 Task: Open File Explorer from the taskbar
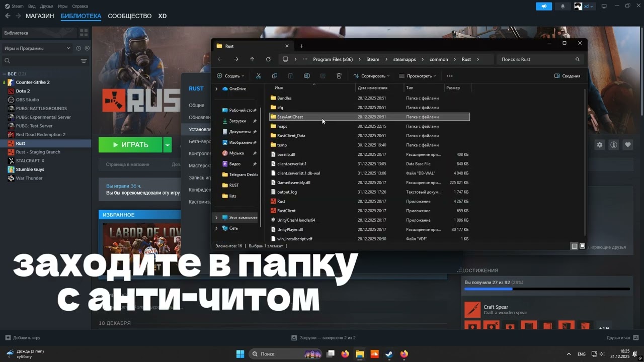click(x=360, y=354)
